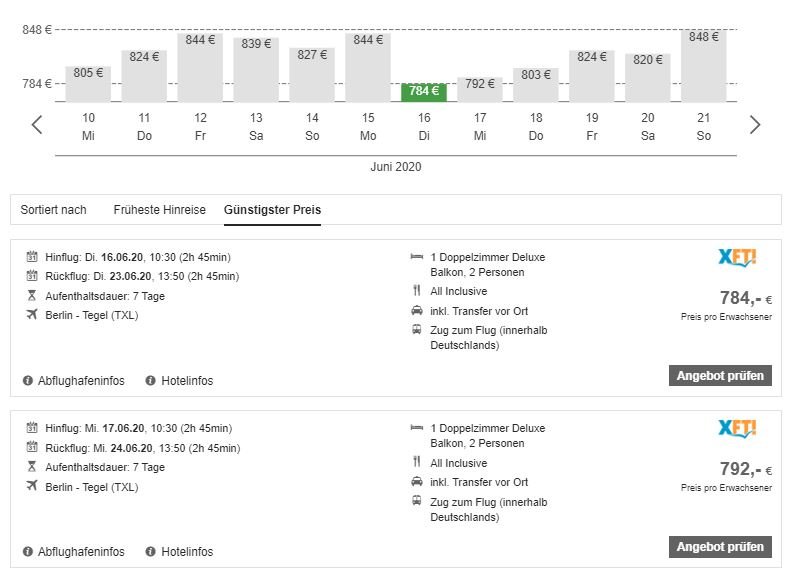Select the Früheste Hinreise sort tab

tap(159, 210)
